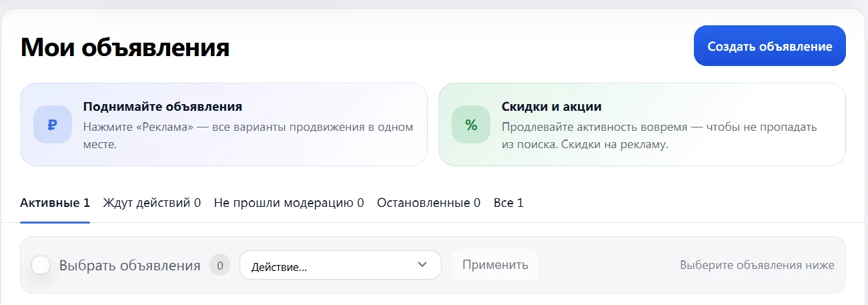This screenshot has width=868, height=305.
Task: Open the Поднимайте объявления heading
Action: tap(162, 107)
